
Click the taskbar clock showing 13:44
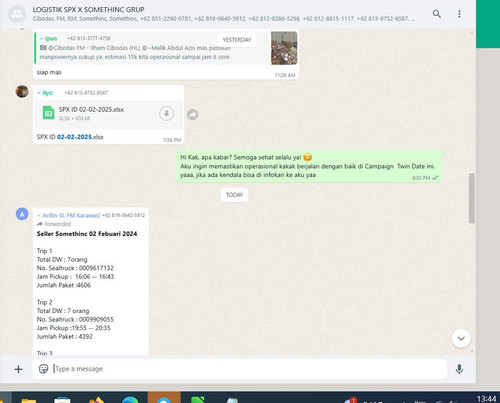[486, 399]
